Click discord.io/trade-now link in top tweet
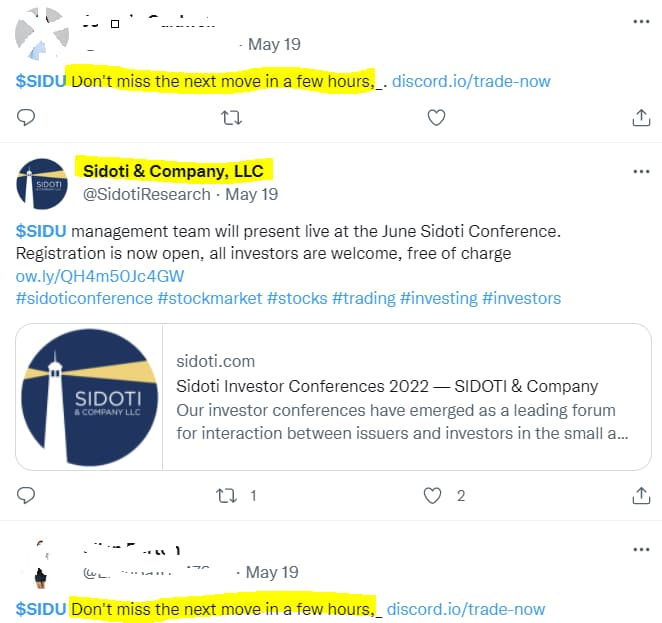 tap(471, 81)
